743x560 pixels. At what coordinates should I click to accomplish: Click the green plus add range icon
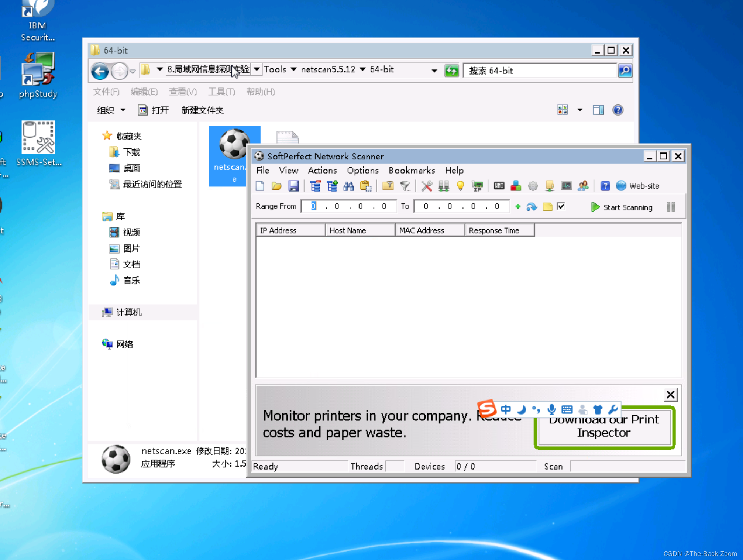click(518, 207)
